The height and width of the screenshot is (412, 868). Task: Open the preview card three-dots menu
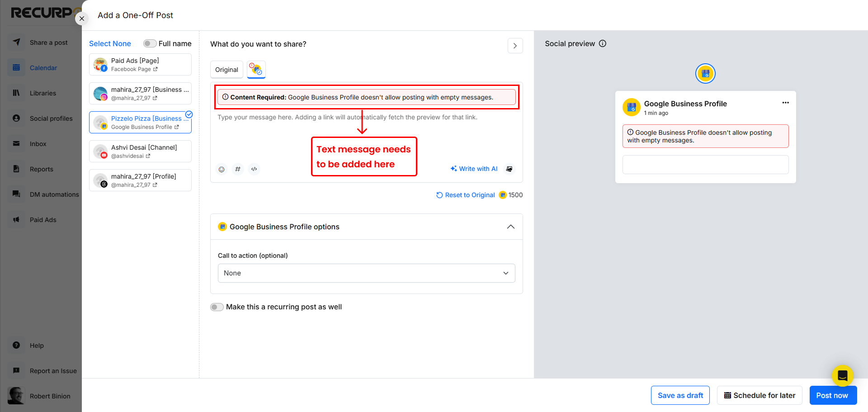(786, 103)
